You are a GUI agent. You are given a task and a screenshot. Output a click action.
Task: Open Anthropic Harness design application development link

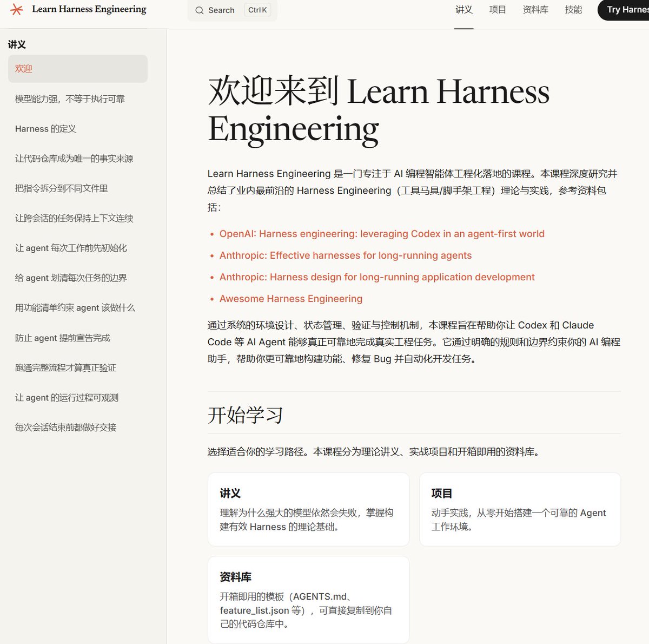pyautogui.click(x=377, y=277)
